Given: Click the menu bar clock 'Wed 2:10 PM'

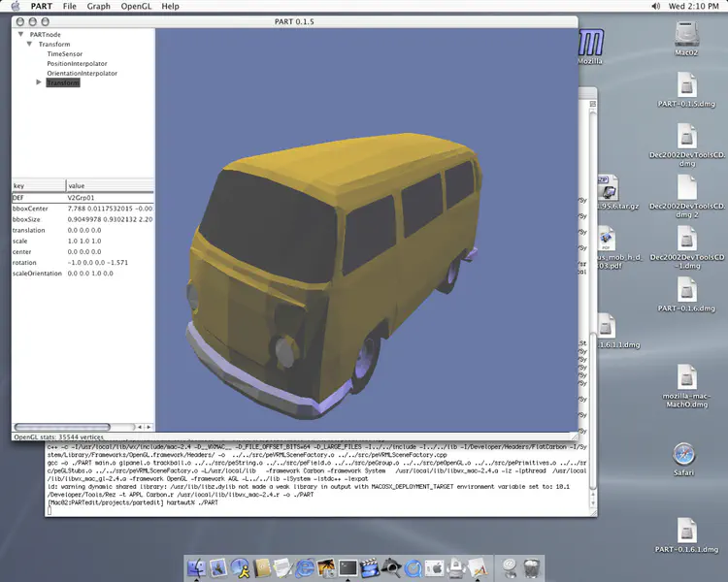Looking at the screenshot, I should click(693, 6).
